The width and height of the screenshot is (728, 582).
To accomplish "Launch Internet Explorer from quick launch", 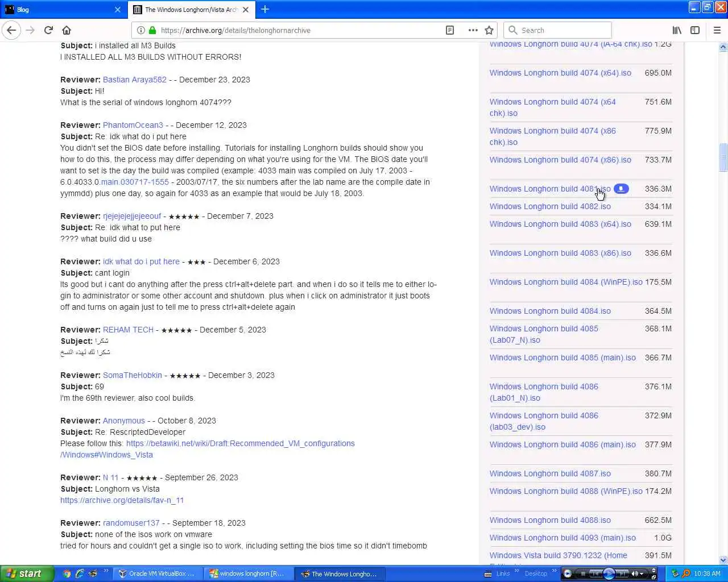I will (80, 573).
